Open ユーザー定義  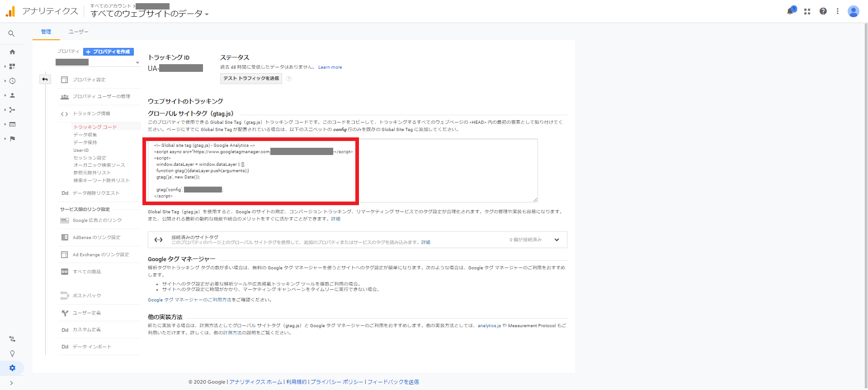[x=87, y=313]
